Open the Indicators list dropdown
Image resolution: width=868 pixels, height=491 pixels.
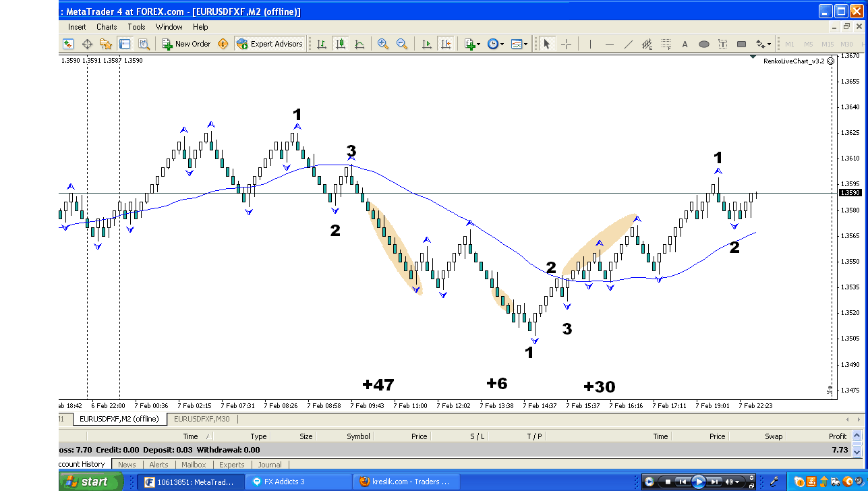click(473, 44)
